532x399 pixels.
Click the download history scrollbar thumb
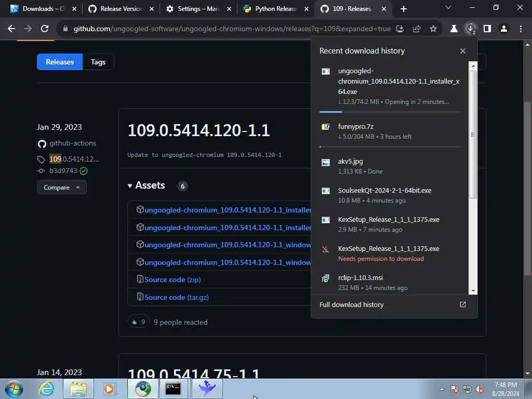[473, 134]
